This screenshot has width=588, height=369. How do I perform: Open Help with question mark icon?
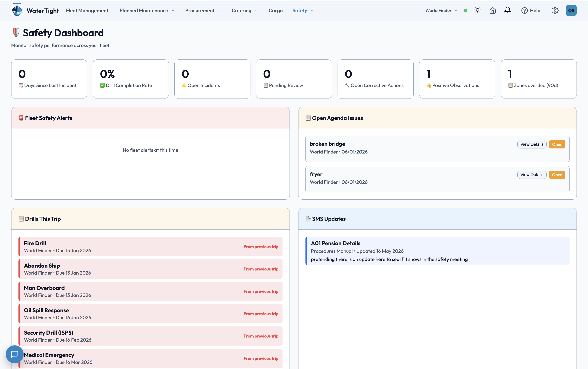point(531,10)
